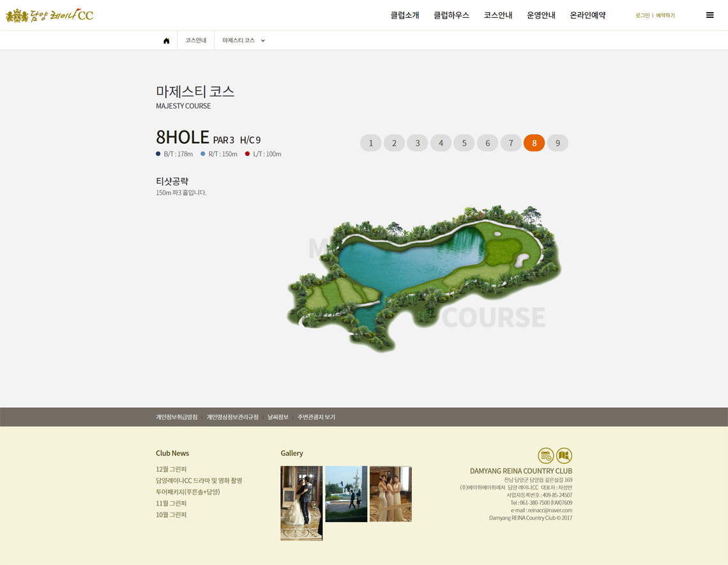This screenshot has height=565, width=728.
Task: Open the 운영안내 menu
Action: coord(542,15)
